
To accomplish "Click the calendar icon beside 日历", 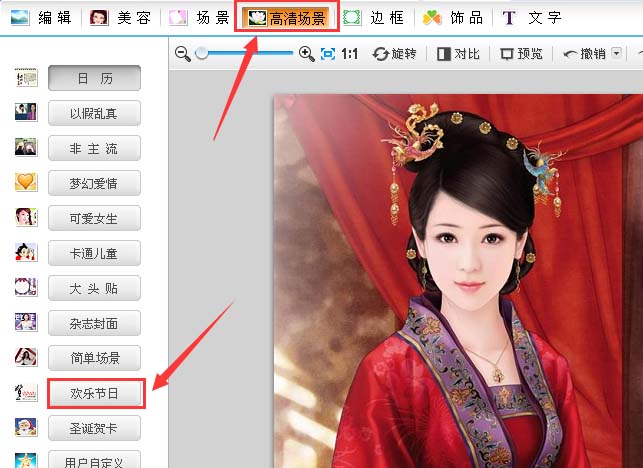I will tap(26, 78).
